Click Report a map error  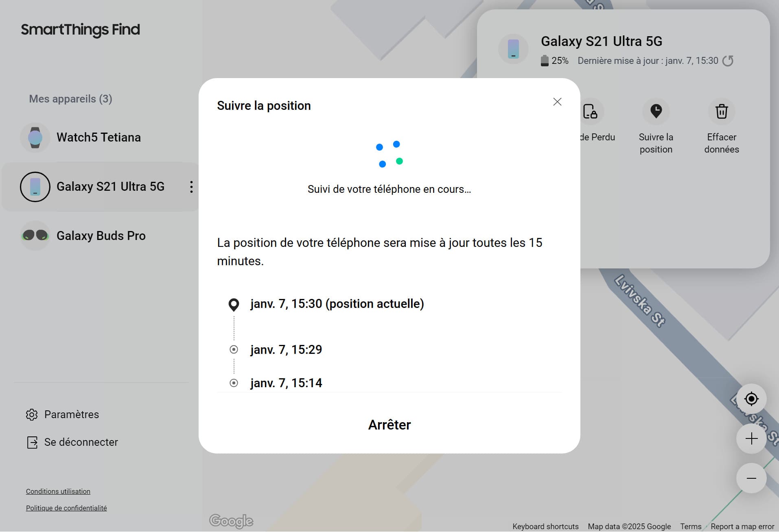(x=742, y=526)
